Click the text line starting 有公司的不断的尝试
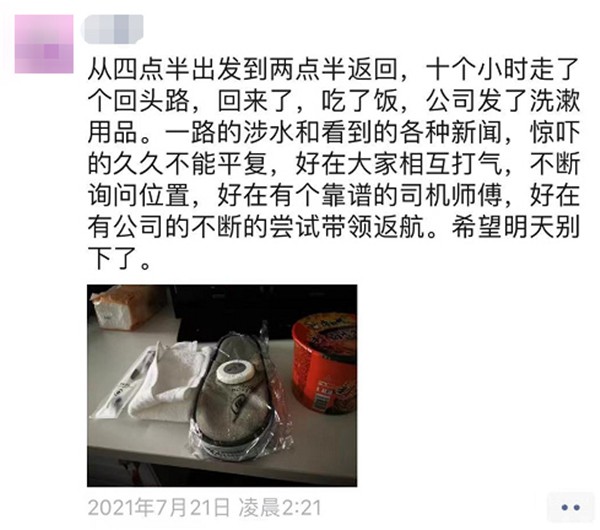Image resolution: width=600 pixels, height=530 pixels. click(x=334, y=228)
